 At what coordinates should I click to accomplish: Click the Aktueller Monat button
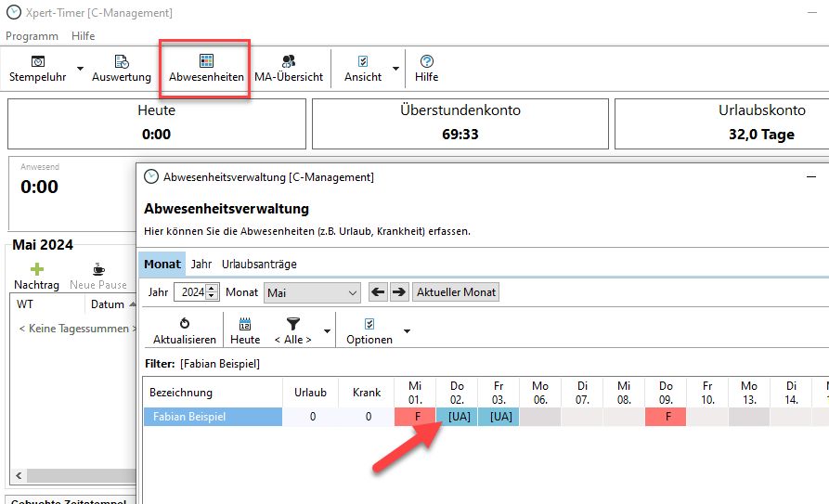coord(456,291)
